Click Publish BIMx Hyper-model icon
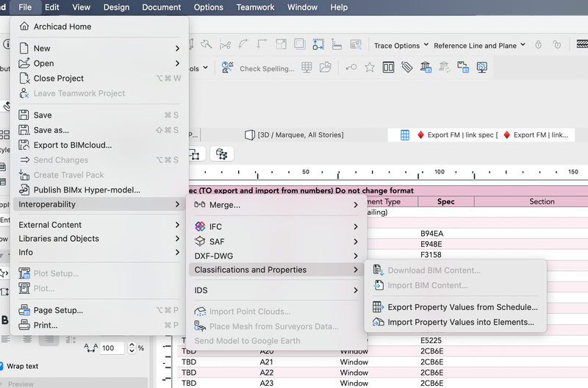Image resolution: width=588 pixels, height=388 pixels. click(24, 190)
